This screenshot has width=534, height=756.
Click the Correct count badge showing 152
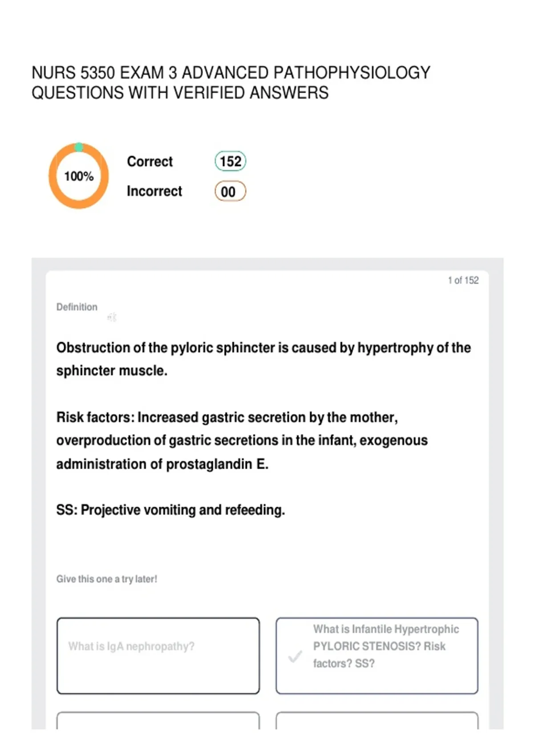tap(230, 161)
